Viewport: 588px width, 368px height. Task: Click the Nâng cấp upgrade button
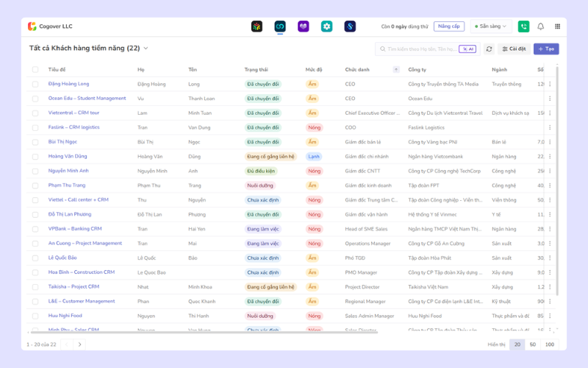coord(449,26)
